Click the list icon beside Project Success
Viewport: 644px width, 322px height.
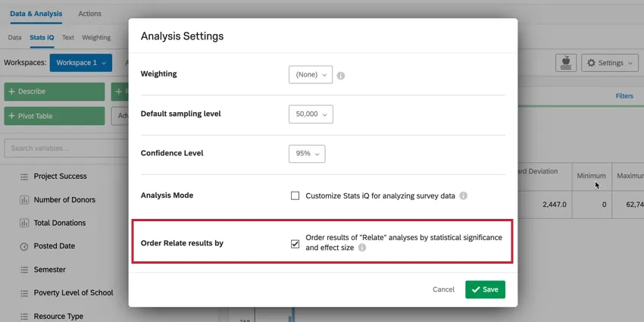pyautogui.click(x=23, y=177)
